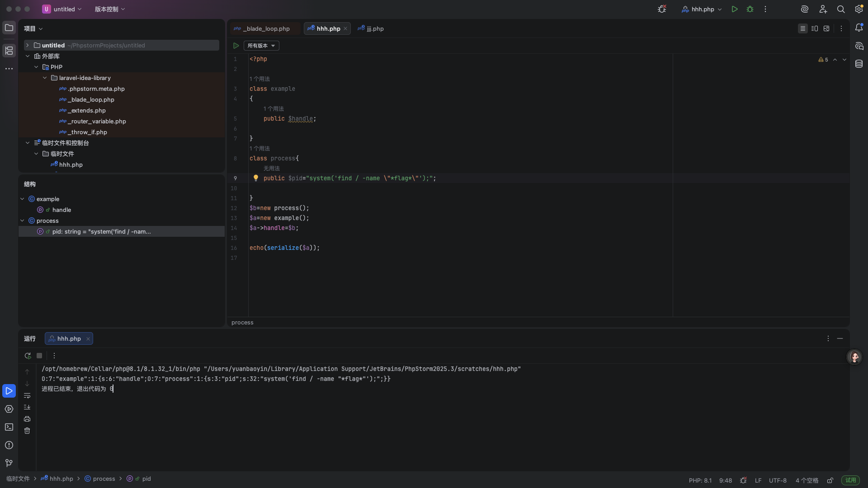The height and width of the screenshot is (488, 868).
Task: Open IDE settings gear icon
Action: click(x=859, y=9)
